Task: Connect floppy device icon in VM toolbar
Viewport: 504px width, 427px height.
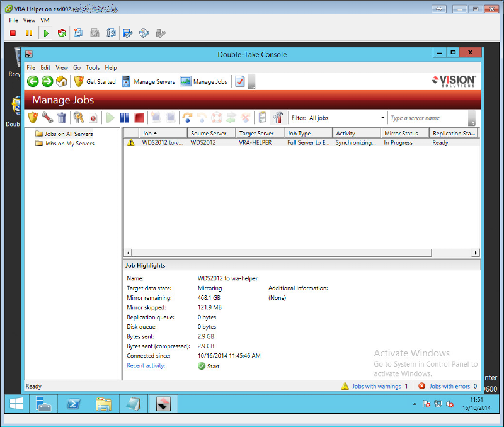Action: (x=128, y=33)
